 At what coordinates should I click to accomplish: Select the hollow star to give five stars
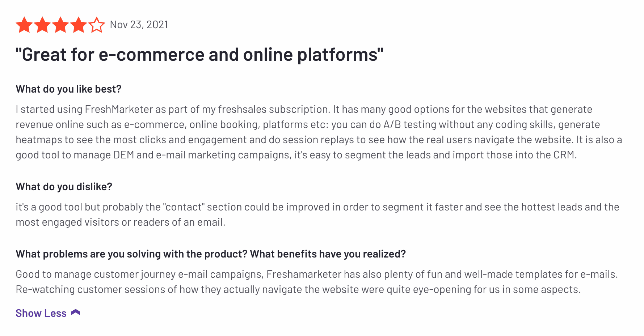coord(96,25)
